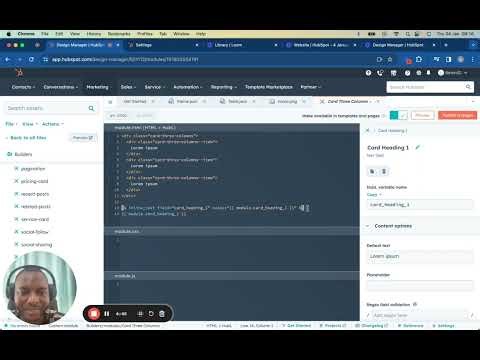Switch to the fields.json editor tab
The width and height of the screenshot is (480, 360).
[x=237, y=101]
